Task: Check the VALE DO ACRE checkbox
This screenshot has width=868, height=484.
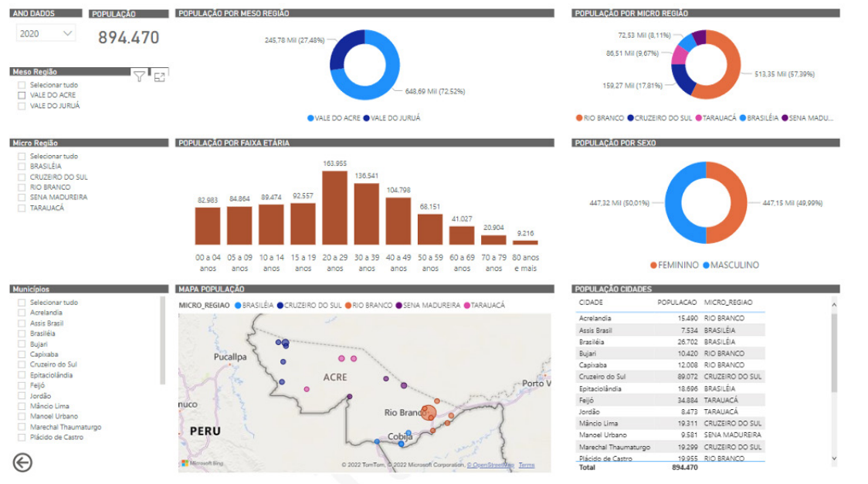Action: (22, 95)
